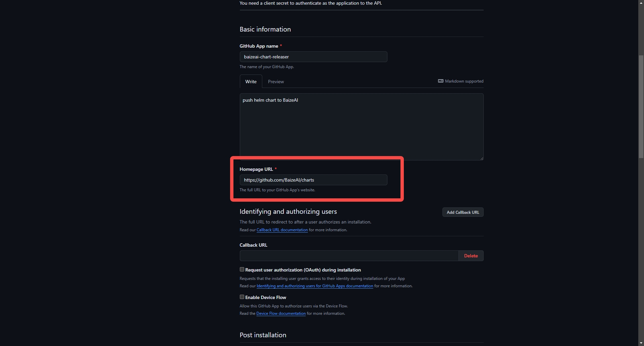Open the Device Flow documentation link
This screenshot has height=346, width=644.
(x=281, y=313)
